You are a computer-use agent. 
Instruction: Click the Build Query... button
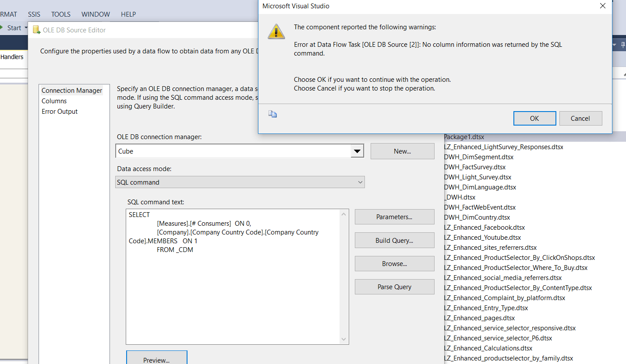[394, 240]
